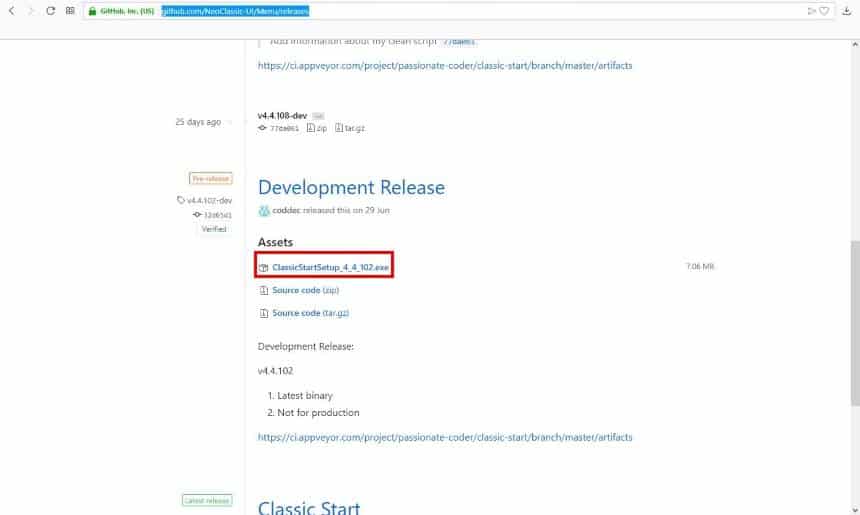
Task: Click the scrollbar up arrow
Action: (855, 44)
